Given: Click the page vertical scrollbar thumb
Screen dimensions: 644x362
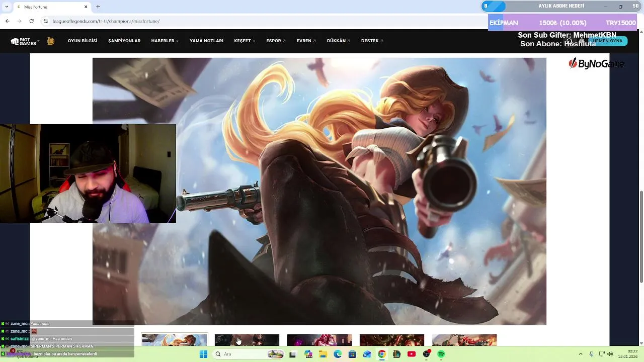Looking at the screenshot, I should (641, 236).
